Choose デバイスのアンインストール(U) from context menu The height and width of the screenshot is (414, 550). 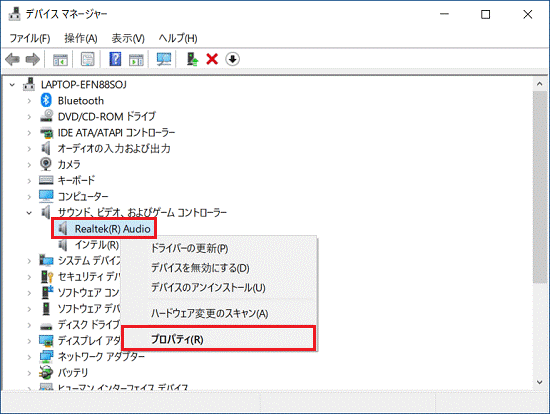click(219, 288)
